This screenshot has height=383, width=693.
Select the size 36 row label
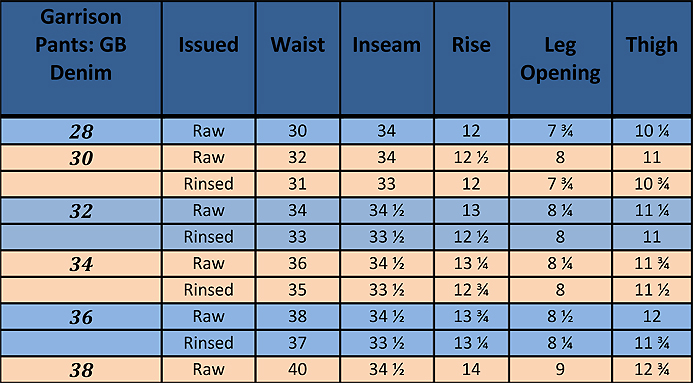point(81,317)
